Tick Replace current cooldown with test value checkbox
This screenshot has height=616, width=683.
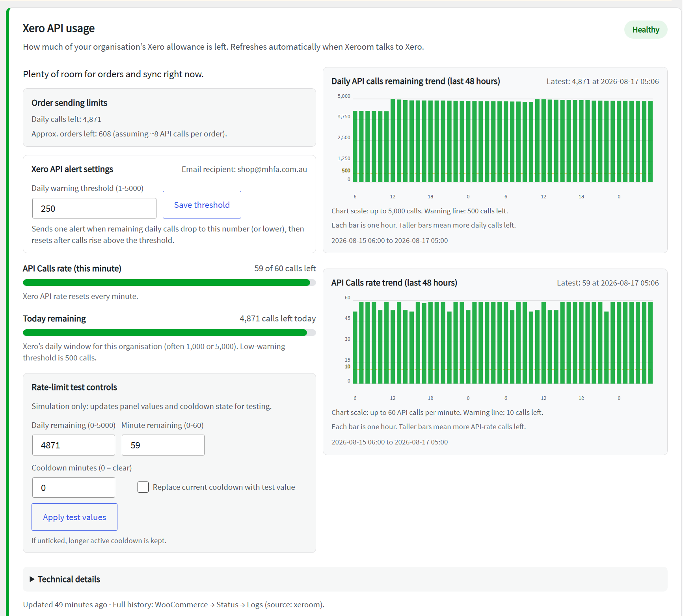pos(143,487)
